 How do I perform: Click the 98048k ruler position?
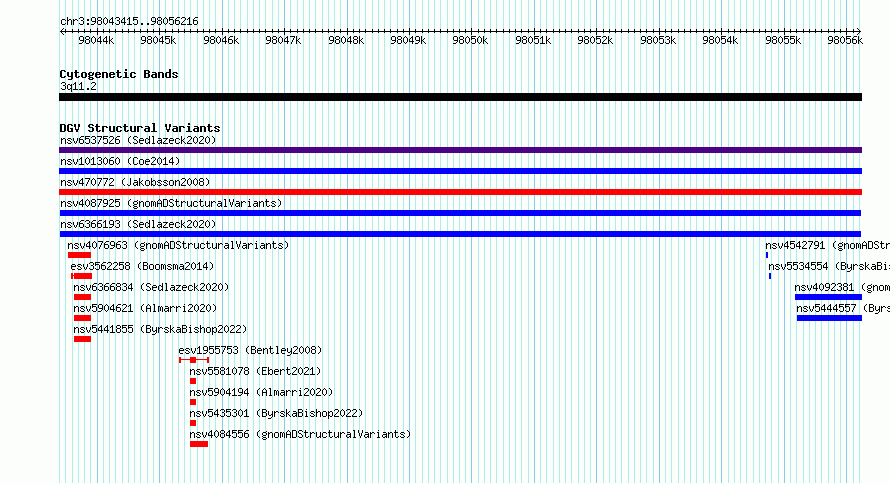[x=346, y=40]
